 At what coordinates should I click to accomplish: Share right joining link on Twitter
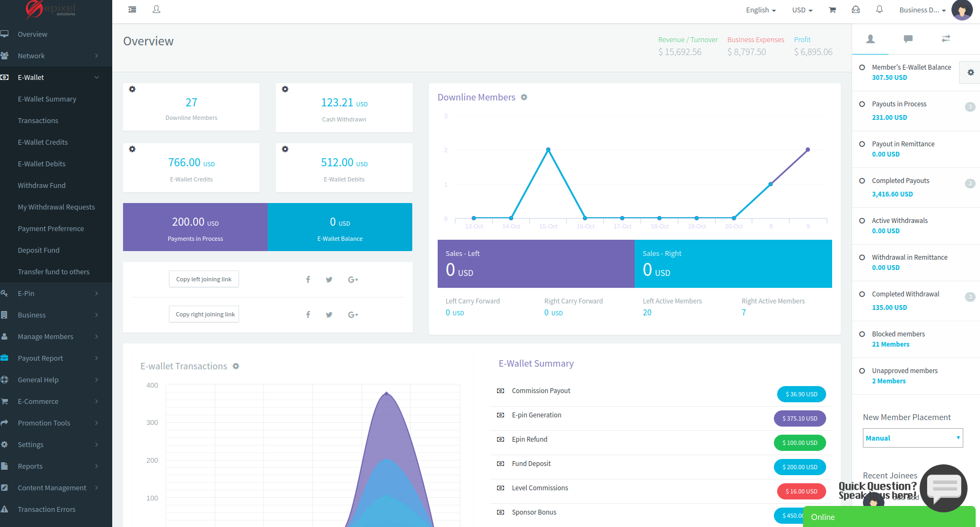click(x=329, y=315)
